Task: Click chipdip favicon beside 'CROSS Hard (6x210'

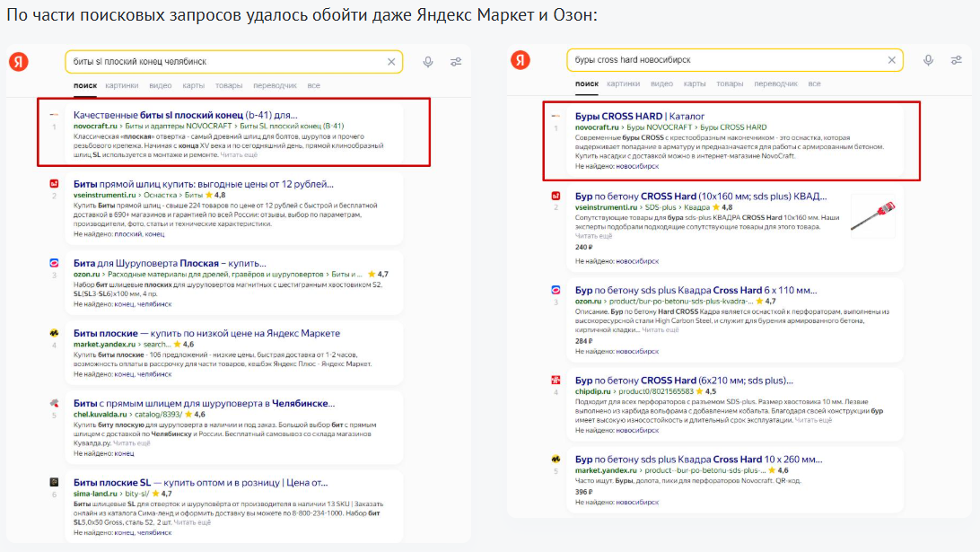Action: tap(556, 380)
